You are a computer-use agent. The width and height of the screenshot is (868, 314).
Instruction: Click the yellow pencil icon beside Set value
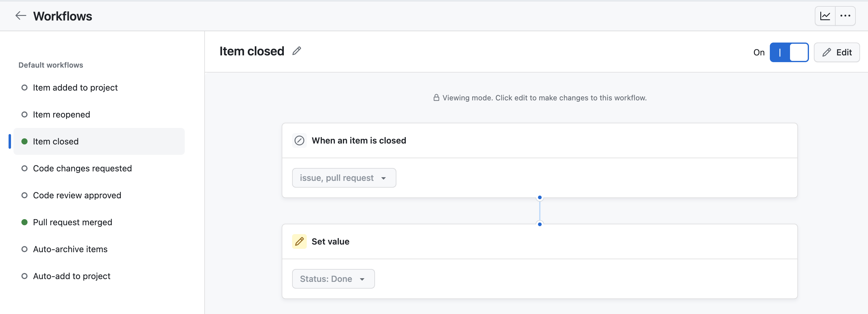coord(299,241)
